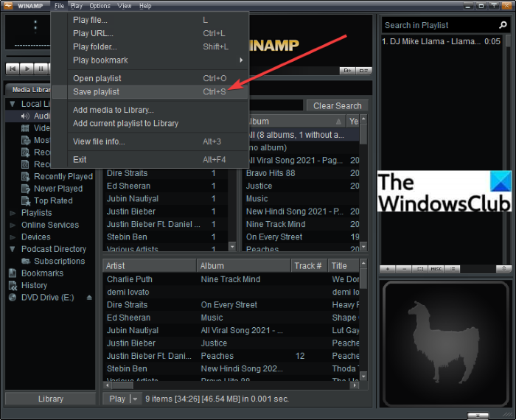Select View file info... menu entry
The width and height of the screenshot is (516, 420).
tap(150, 141)
